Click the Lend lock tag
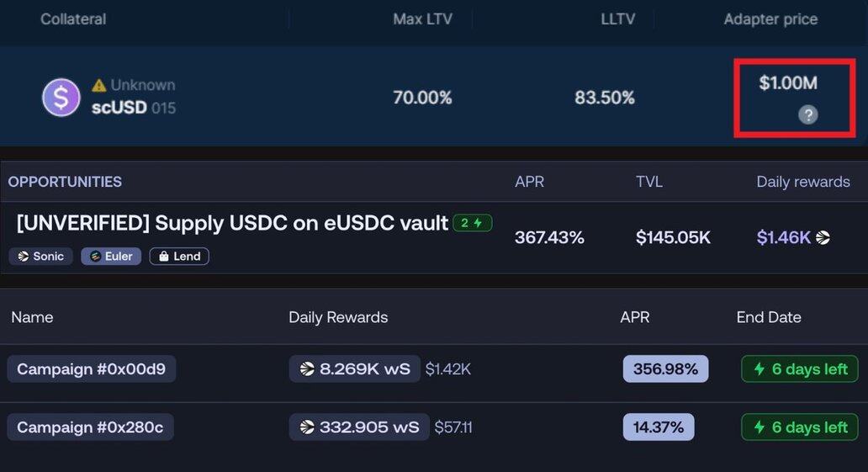This screenshot has height=472, width=868. 179,256
